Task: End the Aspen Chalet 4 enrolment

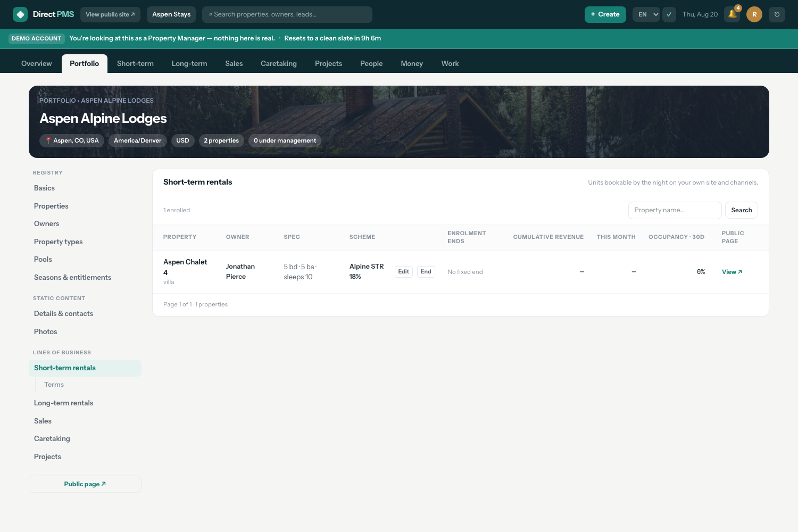Action: point(426,272)
